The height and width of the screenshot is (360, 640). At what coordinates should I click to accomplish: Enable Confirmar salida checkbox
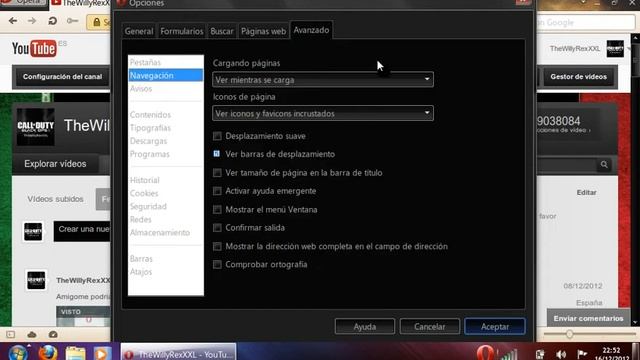(217, 228)
